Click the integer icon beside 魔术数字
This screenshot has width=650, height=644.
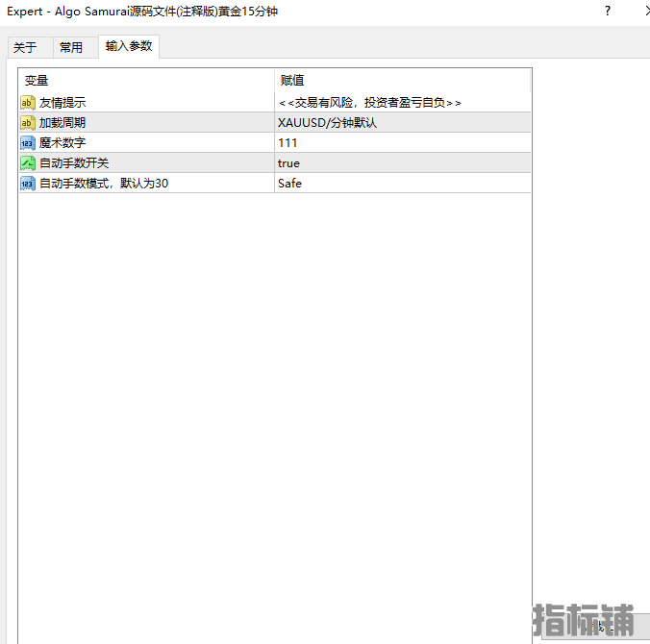click(x=27, y=143)
